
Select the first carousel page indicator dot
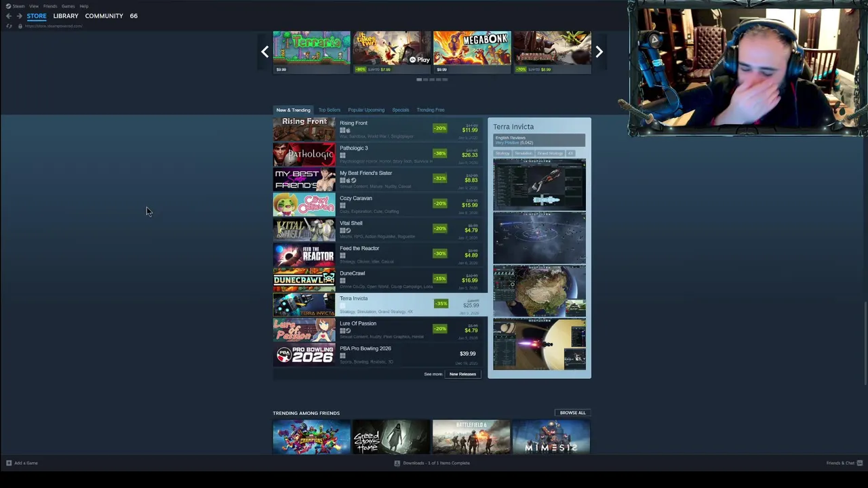419,79
